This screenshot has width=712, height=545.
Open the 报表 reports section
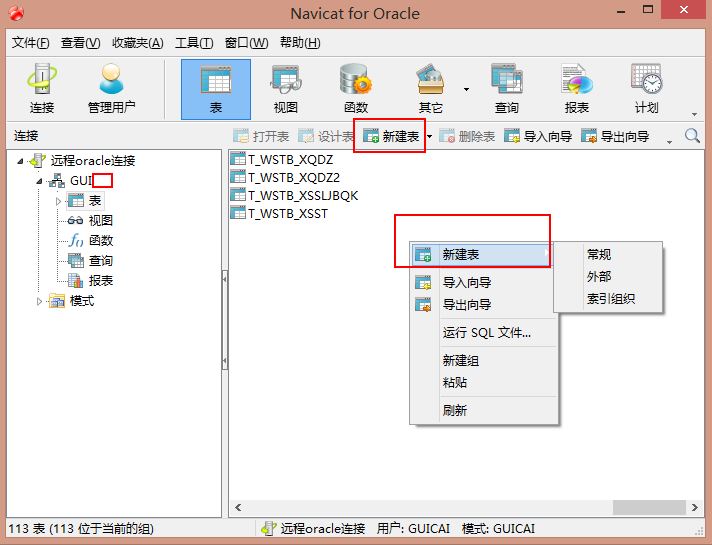point(577,89)
